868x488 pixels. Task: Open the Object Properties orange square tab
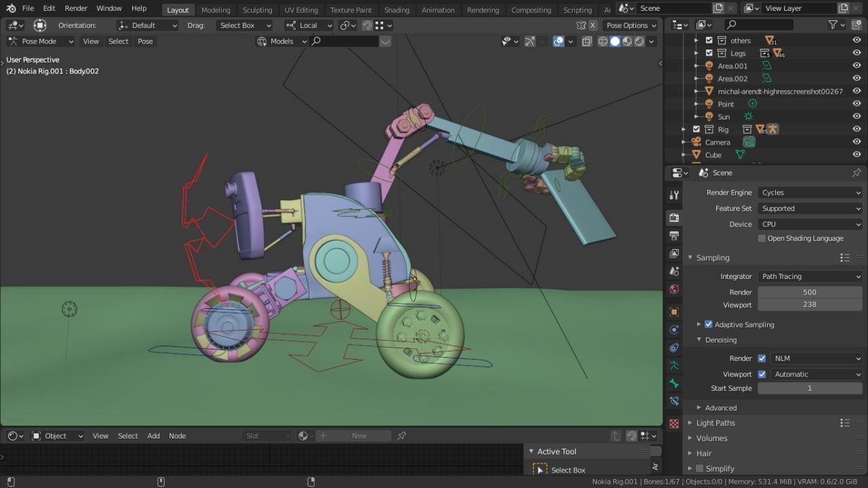674,312
